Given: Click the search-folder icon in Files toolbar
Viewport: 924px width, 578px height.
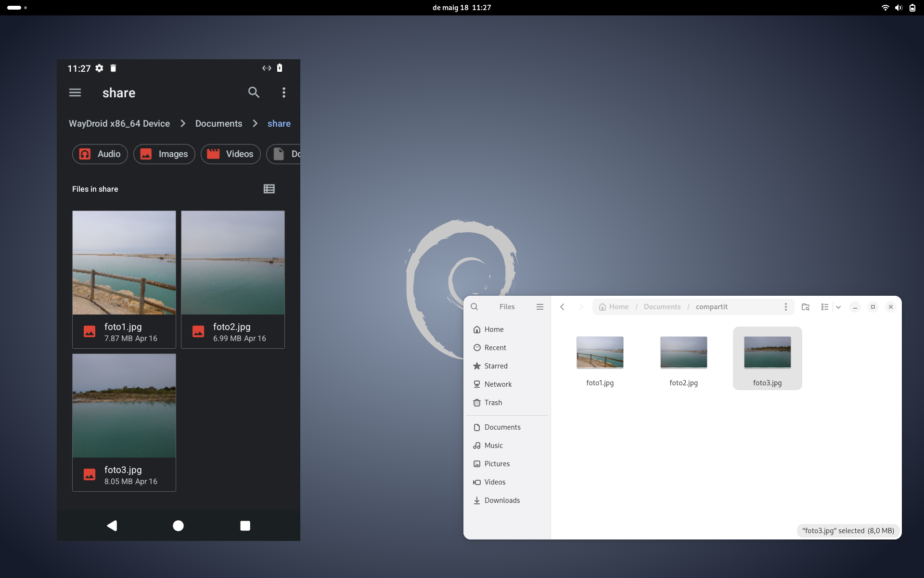Looking at the screenshot, I should [806, 307].
